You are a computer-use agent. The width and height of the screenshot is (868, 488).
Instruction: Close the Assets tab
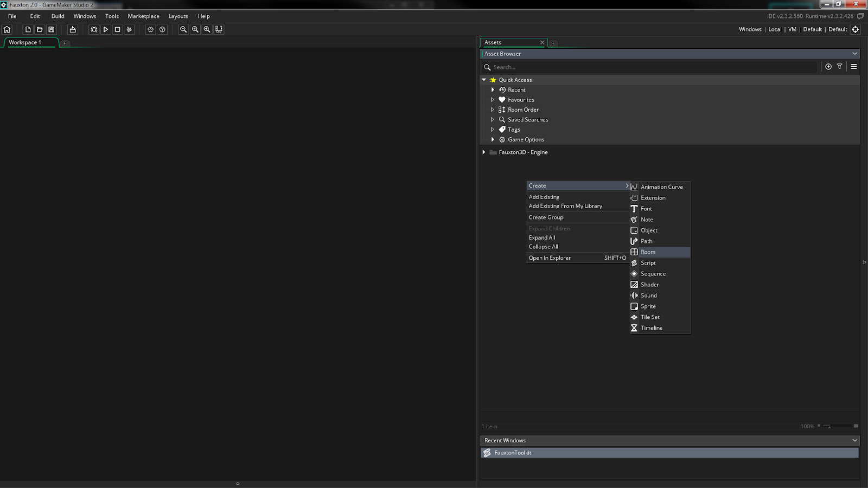(542, 42)
